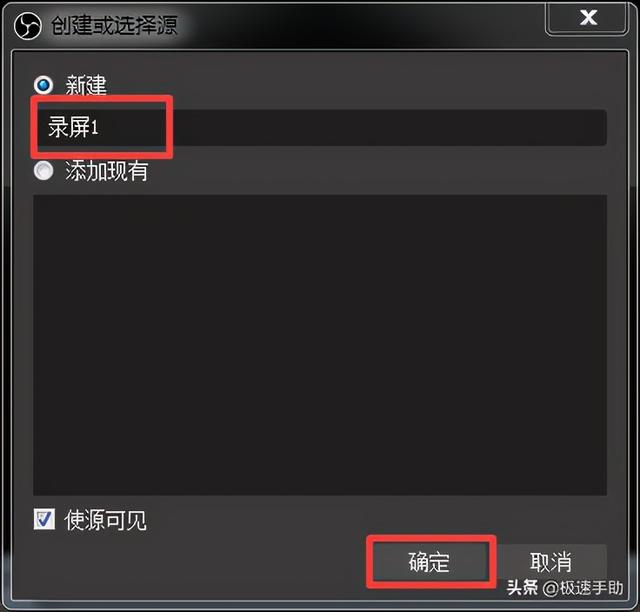
Task: Click the 添加现有 label text
Action: [107, 171]
